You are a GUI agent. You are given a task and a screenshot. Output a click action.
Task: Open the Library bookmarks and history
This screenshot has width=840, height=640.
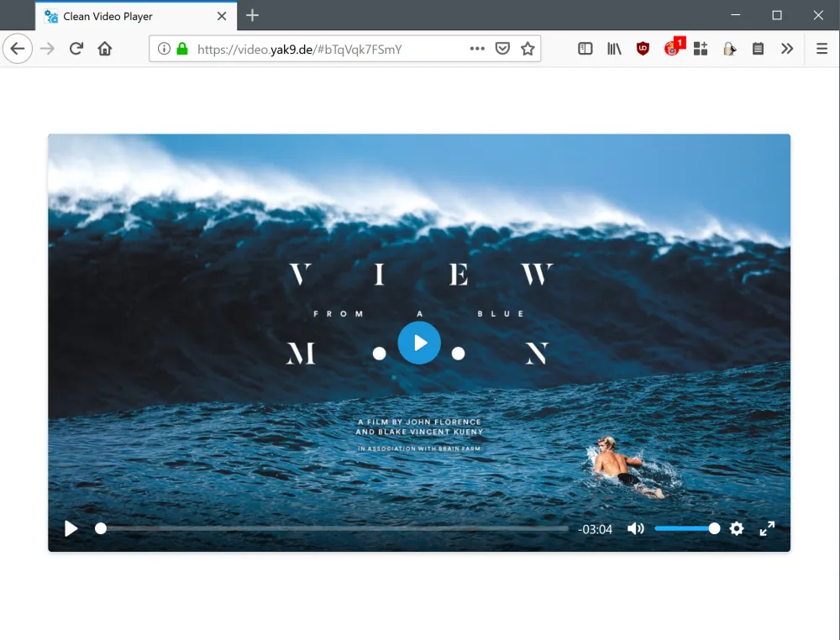[614, 49]
